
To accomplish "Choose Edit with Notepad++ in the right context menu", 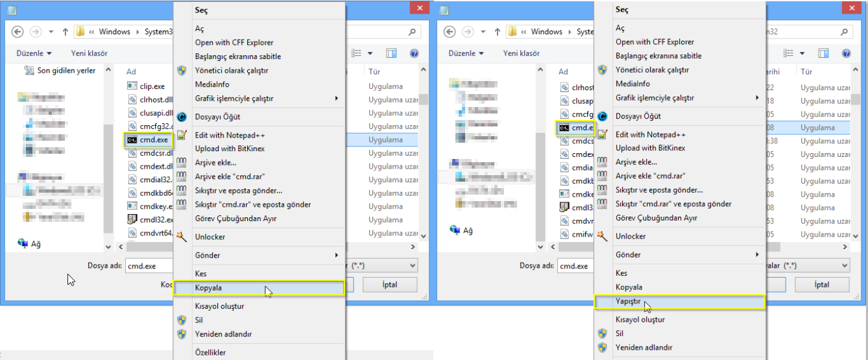I will click(651, 134).
